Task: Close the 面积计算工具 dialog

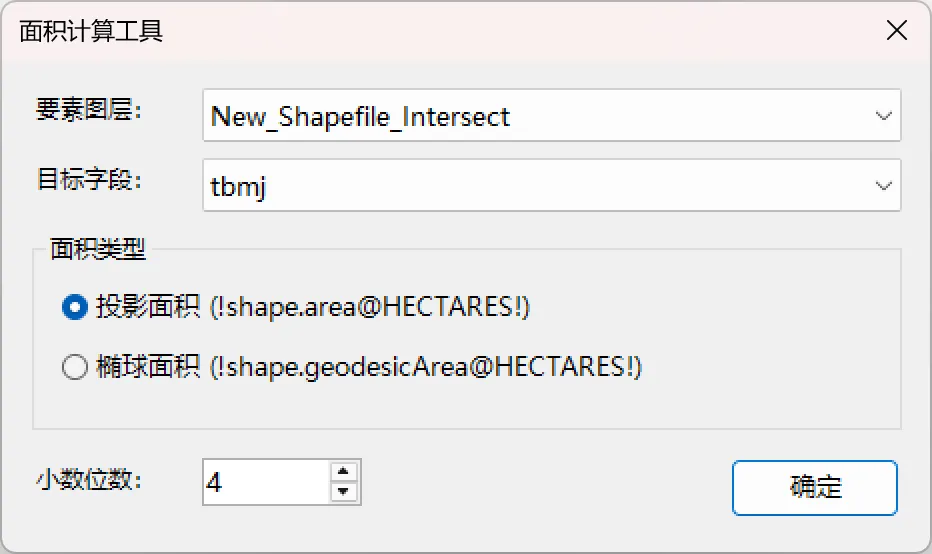Action: click(896, 30)
